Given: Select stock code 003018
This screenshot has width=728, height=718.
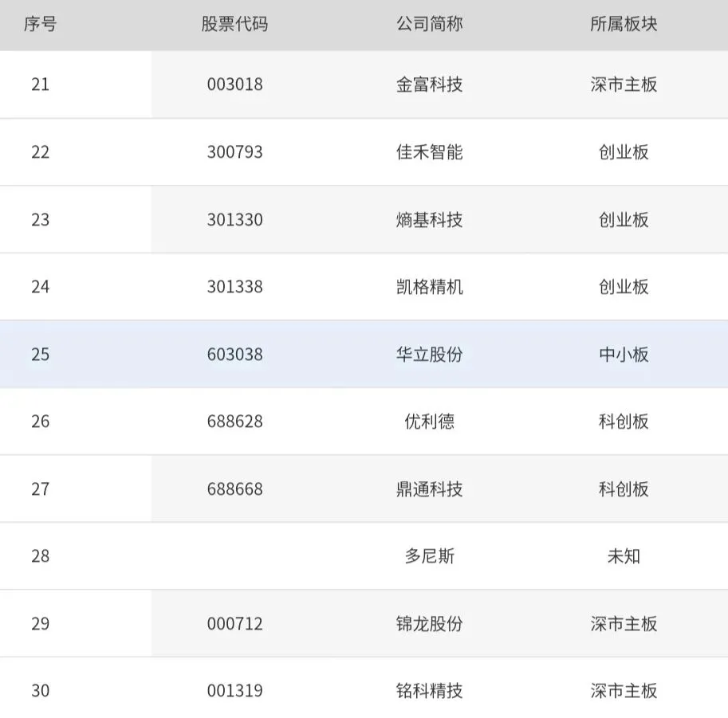Looking at the screenshot, I should pyautogui.click(x=235, y=84).
